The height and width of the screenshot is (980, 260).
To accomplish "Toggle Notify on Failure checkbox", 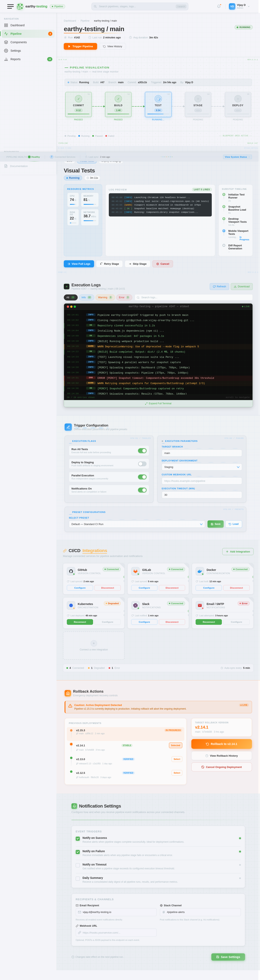I will click(78, 852).
